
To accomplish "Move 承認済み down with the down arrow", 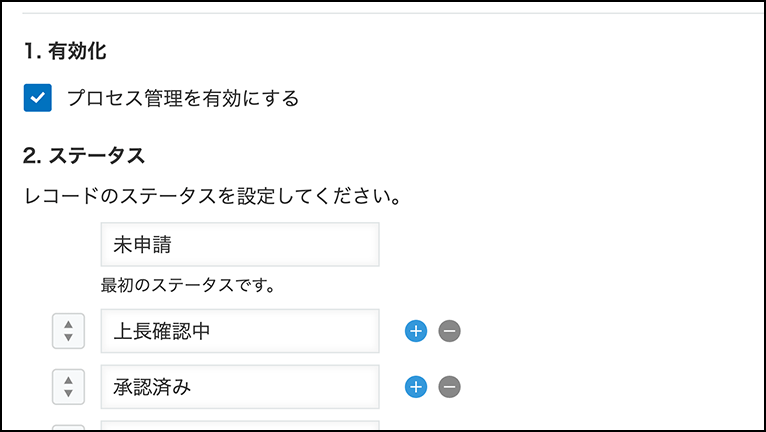I will click(68, 393).
